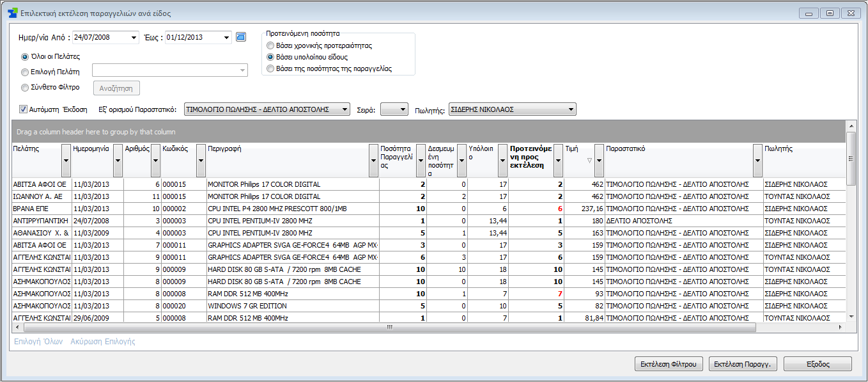This screenshot has height=382, width=868.
Task: Click the Ακύρωση Επιλογής link
Action: pyautogui.click(x=103, y=342)
